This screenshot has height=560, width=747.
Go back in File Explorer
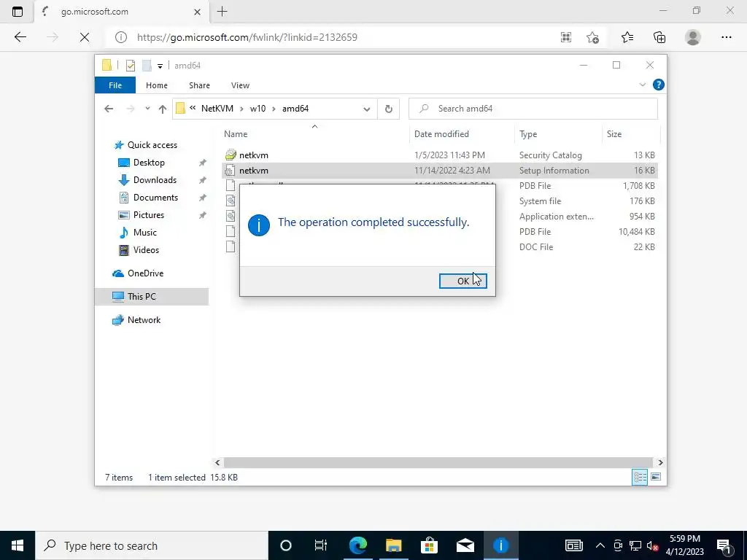[109, 109]
